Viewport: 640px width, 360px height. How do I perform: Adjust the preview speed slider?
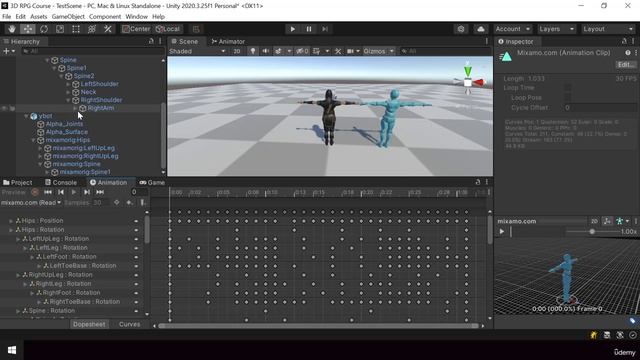pos(592,231)
